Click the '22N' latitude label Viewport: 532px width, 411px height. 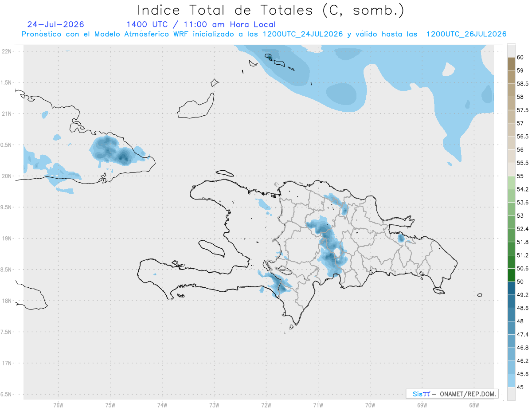click(x=7, y=51)
